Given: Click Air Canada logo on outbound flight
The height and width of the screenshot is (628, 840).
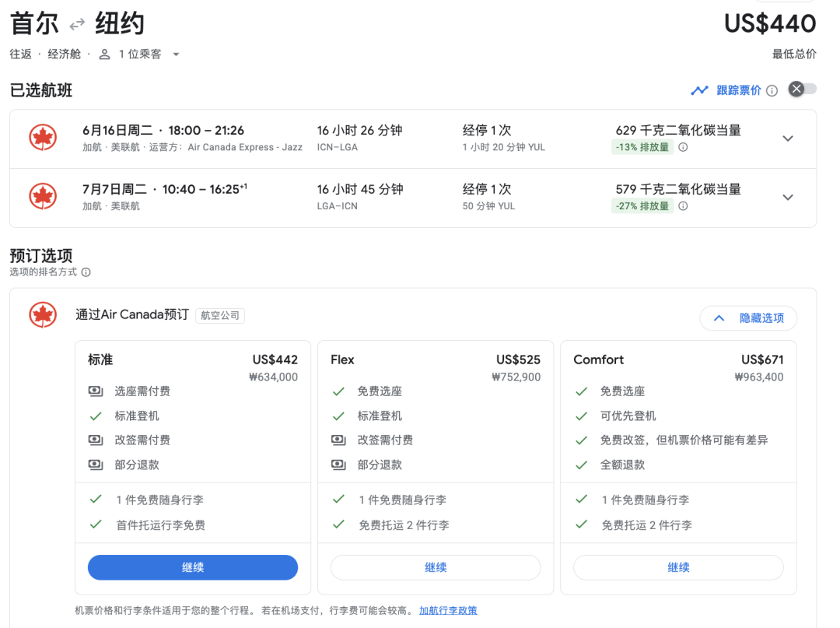Looking at the screenshot, I should pyautogui.click(x=43, y=138).
